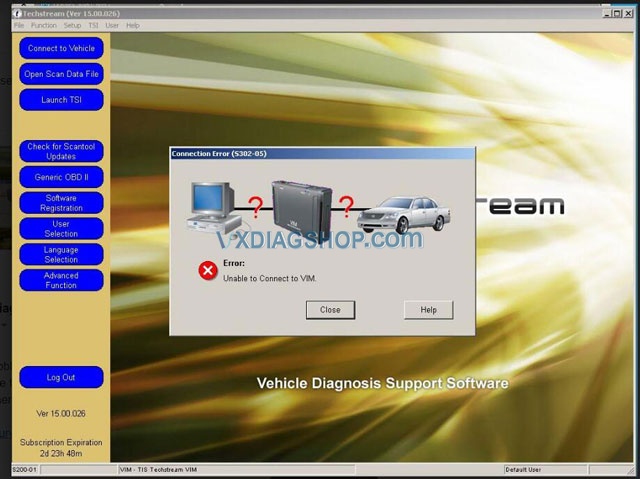Click the 'Ver 15.00.026' sidebar text
The height and width of the screenshot is (479, 640).
61,413
